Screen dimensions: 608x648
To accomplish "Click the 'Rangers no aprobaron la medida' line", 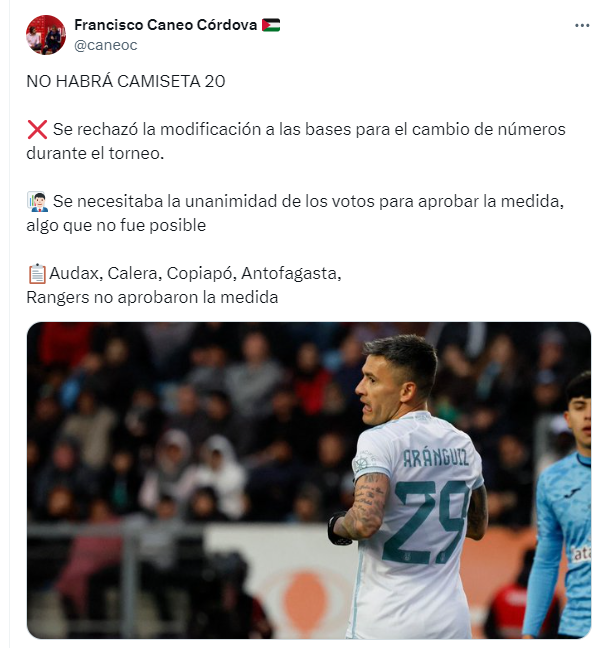I will [152, 298].
